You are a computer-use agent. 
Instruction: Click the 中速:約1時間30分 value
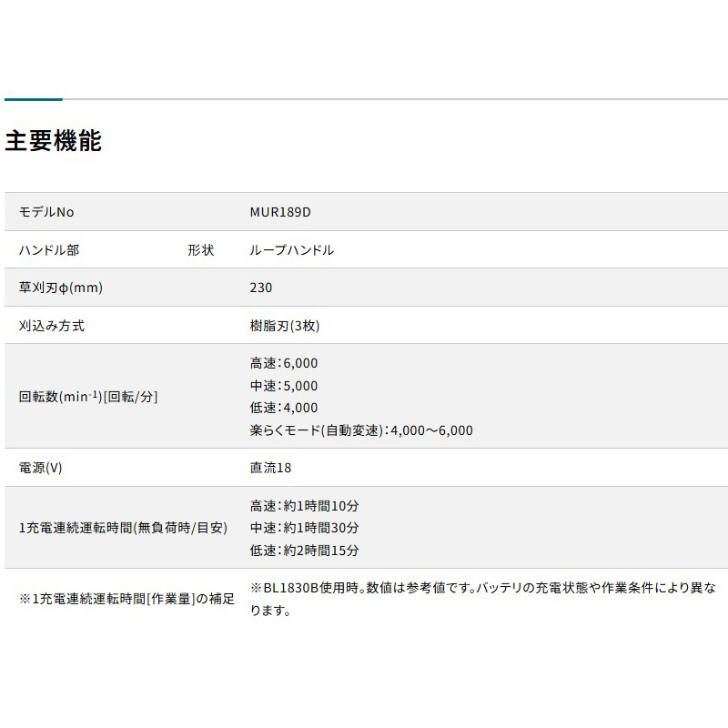click(305, 528)
